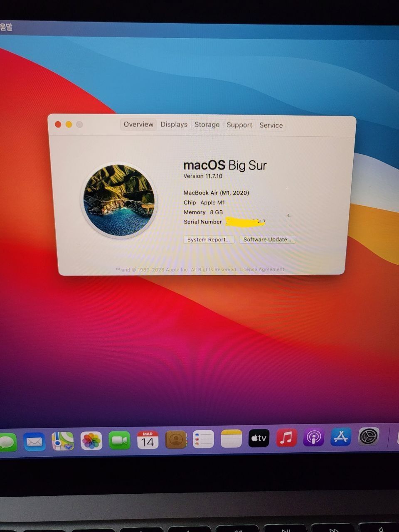Open Calendar showing MAR 14
Screen dimensions: 399x532
(148, 440)
